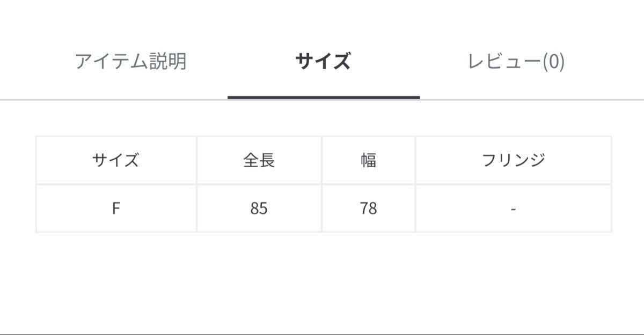The width and height of the screenshot is (644, 335).
Task: Select the 幅 column header
Action: (368, 160)
